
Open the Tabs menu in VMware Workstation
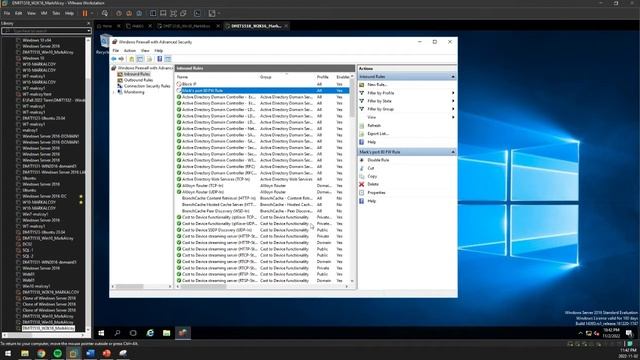56,13
